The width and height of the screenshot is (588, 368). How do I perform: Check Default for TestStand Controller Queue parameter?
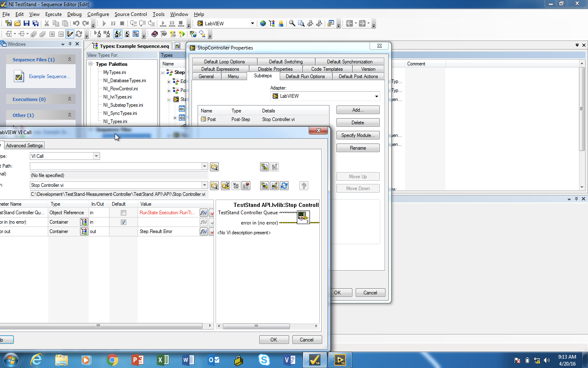(x=123, y=213)
